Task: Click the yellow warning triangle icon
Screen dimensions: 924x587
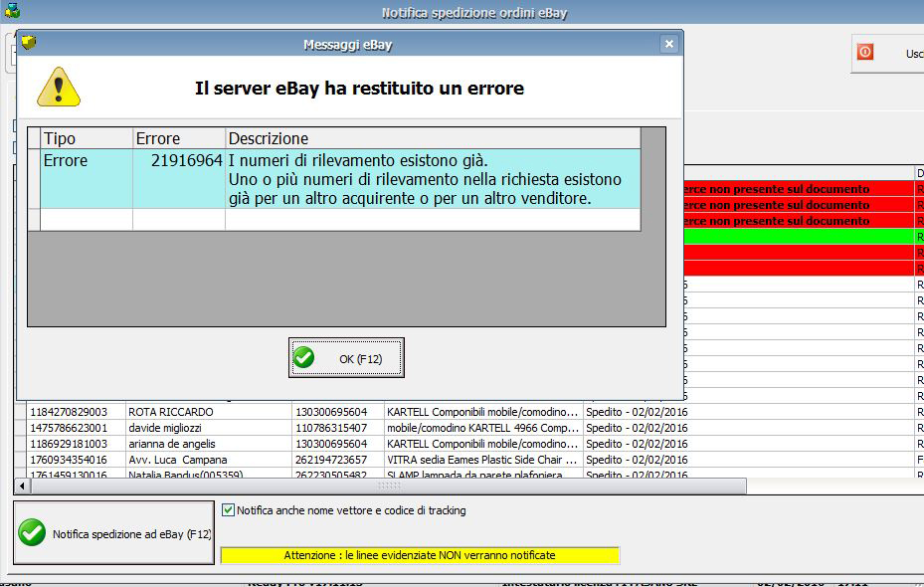Action: click(59, 88)
